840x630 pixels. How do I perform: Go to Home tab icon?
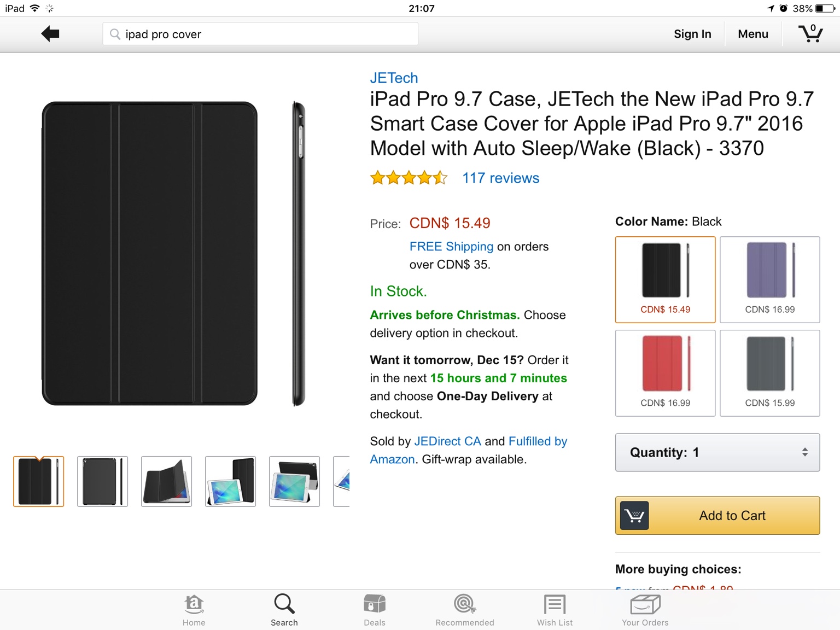pyautogui.click(x=194, y=605)
